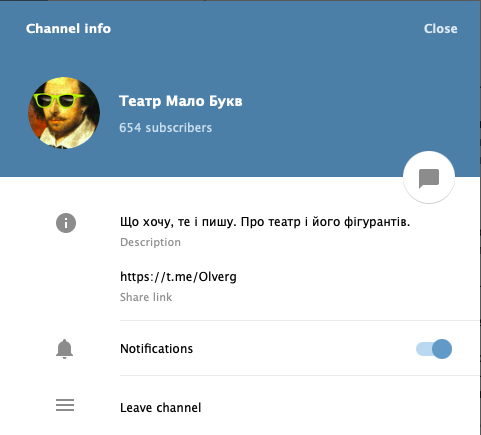The height and width of the screenshot is (435, 481).
Task: Click the three-line icon beside Leave channel
Action: point(65,405)
